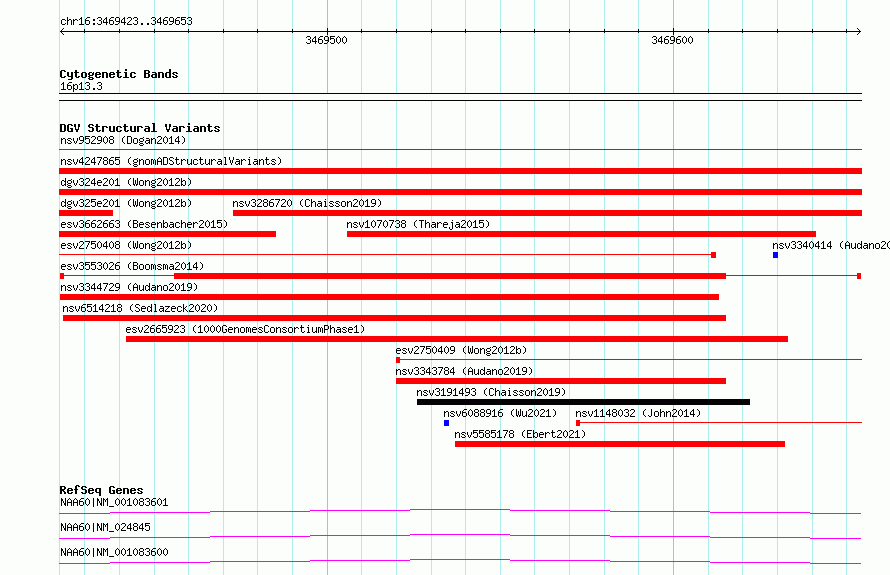The image size is (890, 575).
Task: Open esv3553026 (Boomsma2014) variant label
Action: pyautogui.click(x=132, y=266)
